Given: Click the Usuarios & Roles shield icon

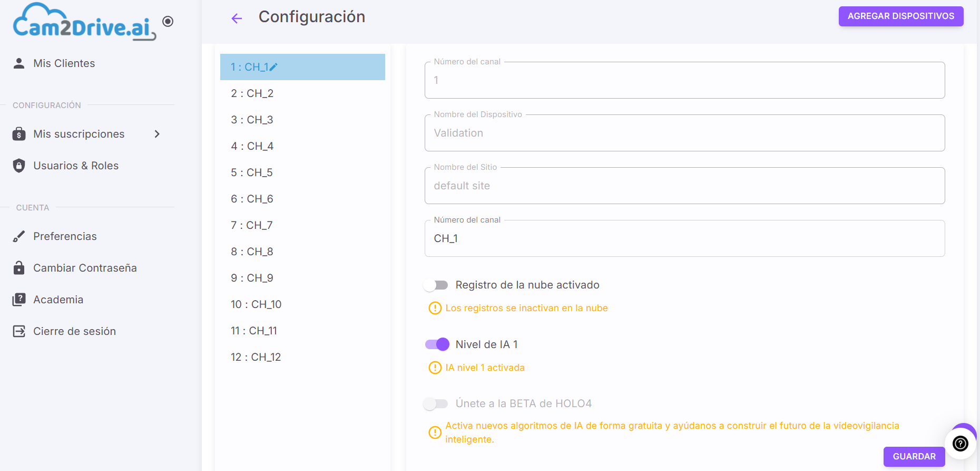Looking at the screenshot, I should tap(19, 166).
